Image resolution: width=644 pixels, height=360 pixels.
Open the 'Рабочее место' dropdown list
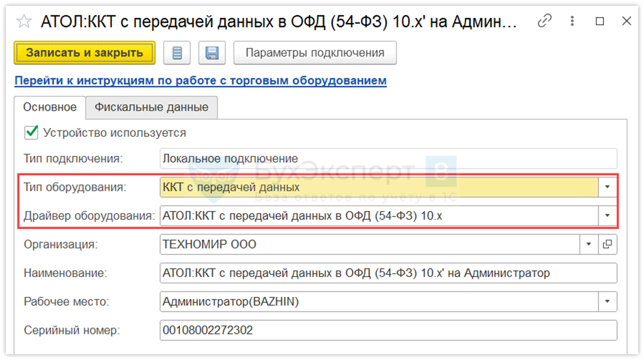point(607,301)
